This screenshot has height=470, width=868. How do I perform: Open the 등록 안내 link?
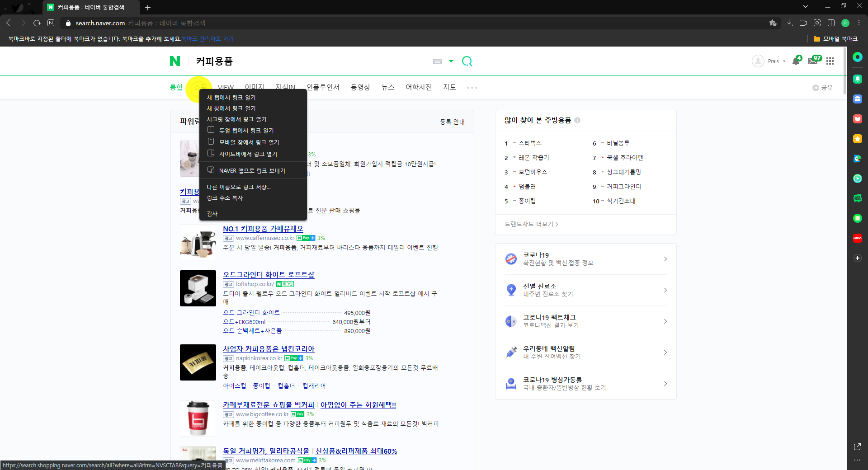pyautogui.click(x=452, y=122)
